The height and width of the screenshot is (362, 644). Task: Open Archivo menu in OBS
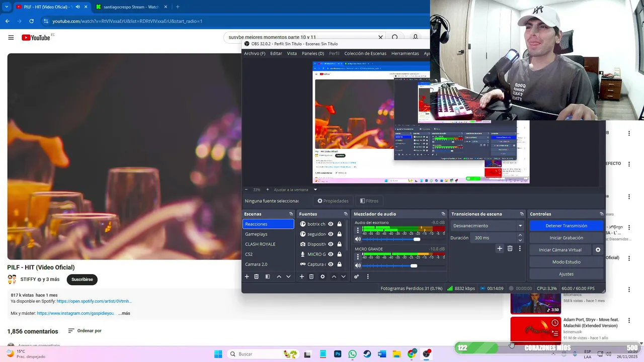click(x=255, y=53)
